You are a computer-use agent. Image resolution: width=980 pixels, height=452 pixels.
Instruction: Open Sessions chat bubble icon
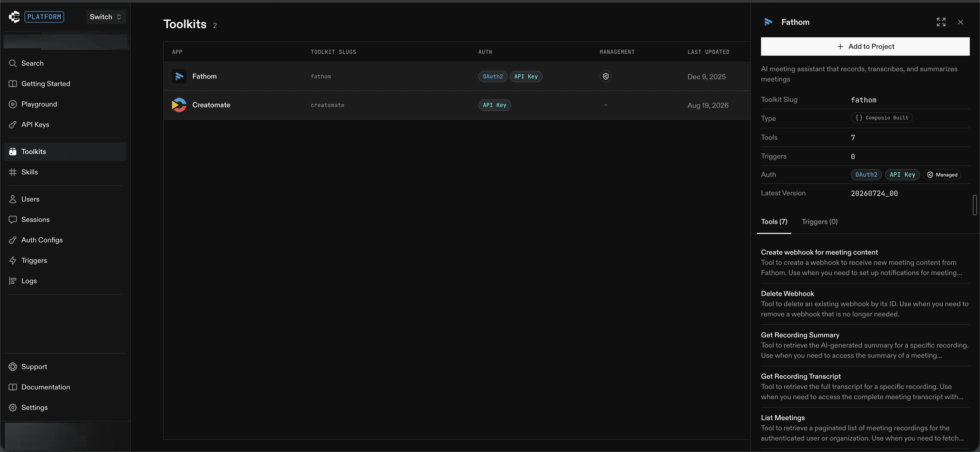(13, 220)
